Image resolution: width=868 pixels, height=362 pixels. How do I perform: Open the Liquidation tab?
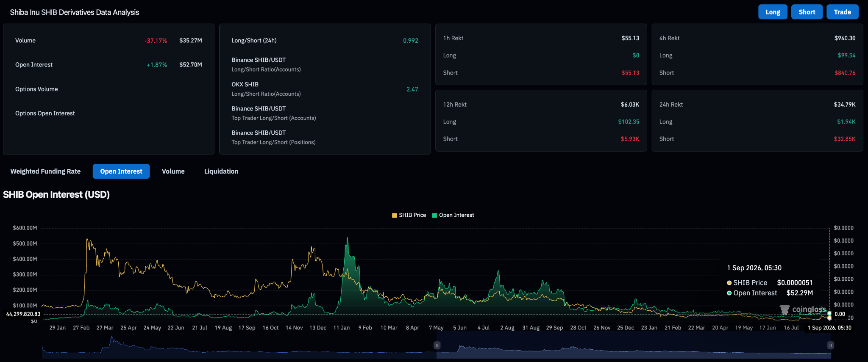[221, 171]
